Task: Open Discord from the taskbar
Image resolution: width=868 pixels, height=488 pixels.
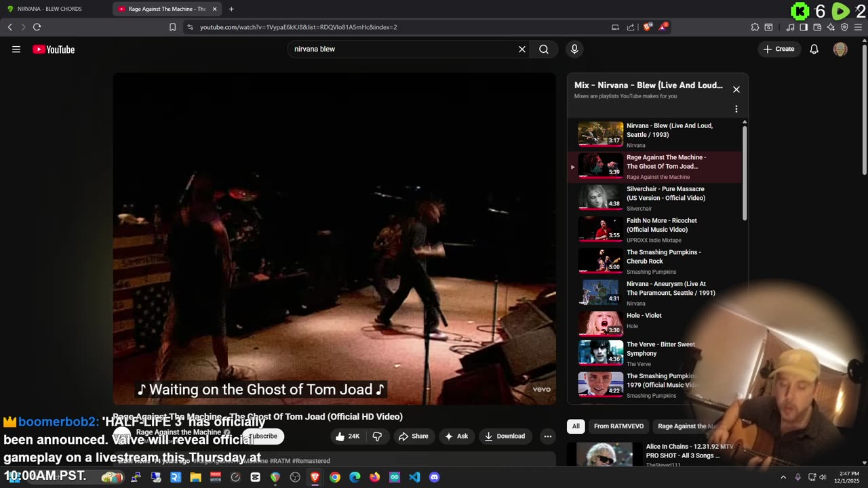Action: (x=435, y=477)
